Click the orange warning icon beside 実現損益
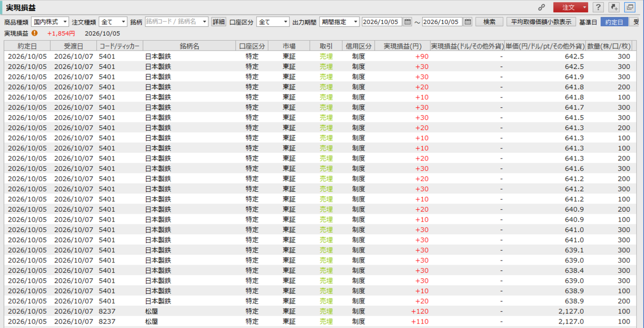 point(34,33)
